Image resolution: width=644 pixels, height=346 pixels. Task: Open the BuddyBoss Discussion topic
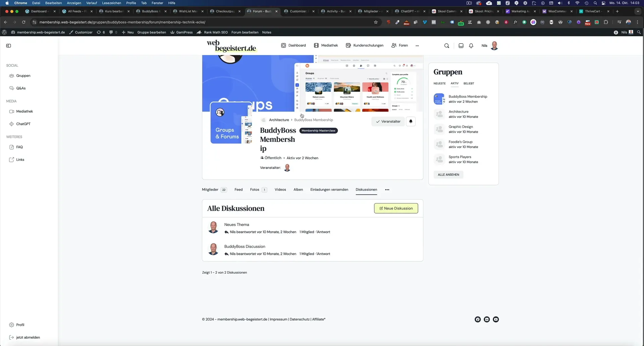[x=245, y=246]
